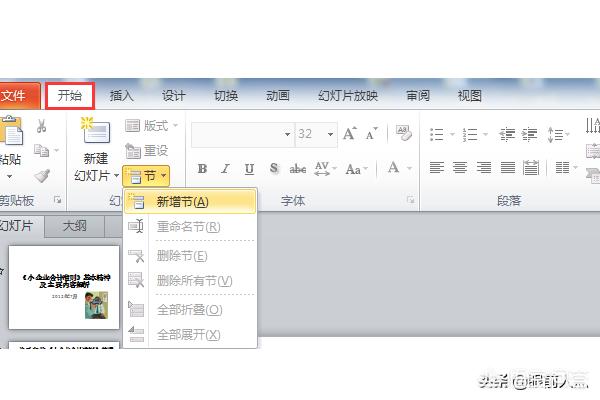Open the File (文件) button

tap(14, 96)
